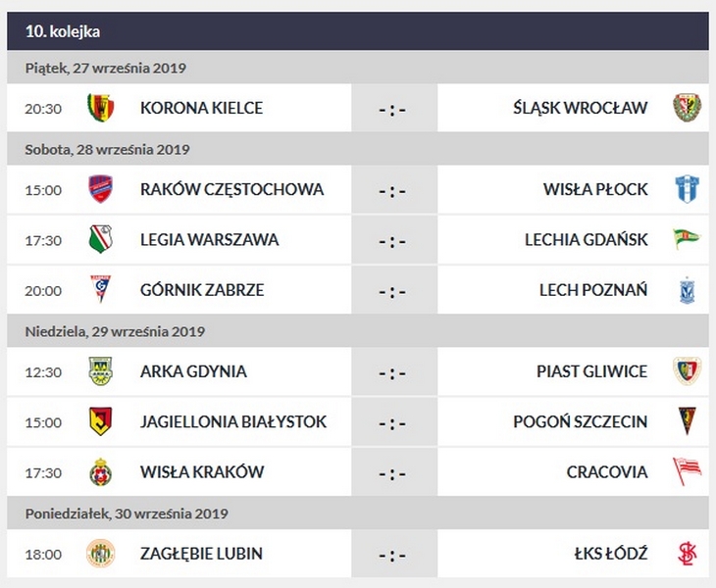Click the Górnik Zabrze club crest
Image resolution: width=716 pixels, height=588 pixels.
(100, 290)
